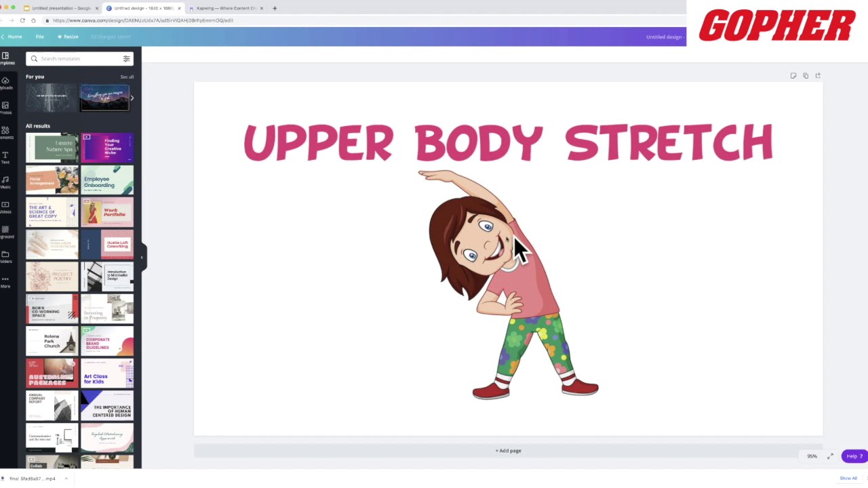Enter fullscreen presentation mode
Image resolution: width=868 pixels, height=488 pixels.
830,456
